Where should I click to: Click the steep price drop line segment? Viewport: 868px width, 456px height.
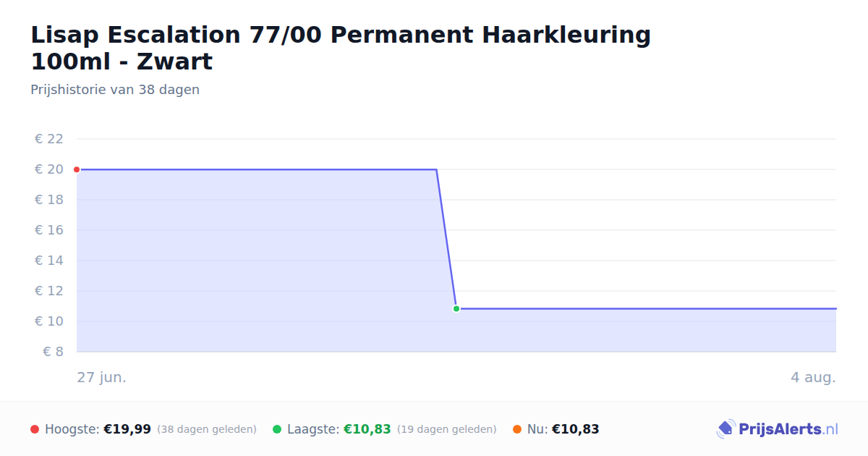point(446,239)
